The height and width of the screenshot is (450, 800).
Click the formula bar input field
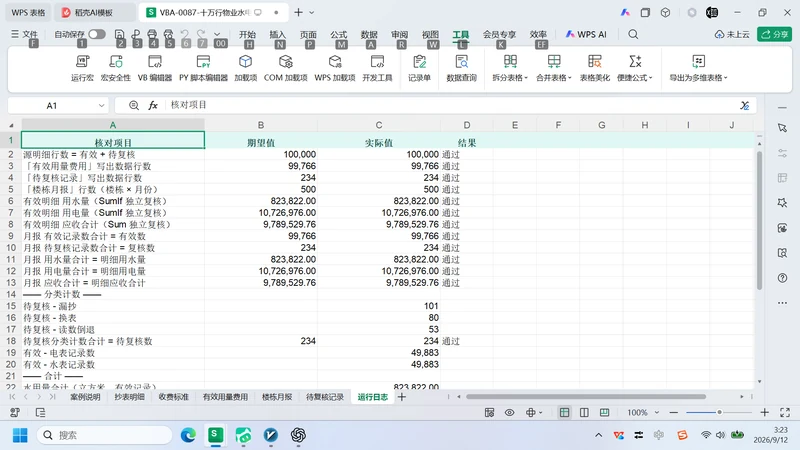[x=452, y=105]
